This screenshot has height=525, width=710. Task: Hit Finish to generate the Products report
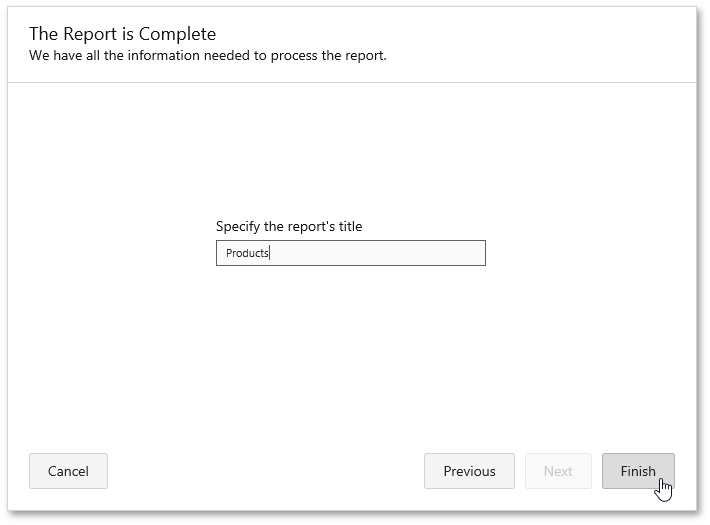[638, 471]
